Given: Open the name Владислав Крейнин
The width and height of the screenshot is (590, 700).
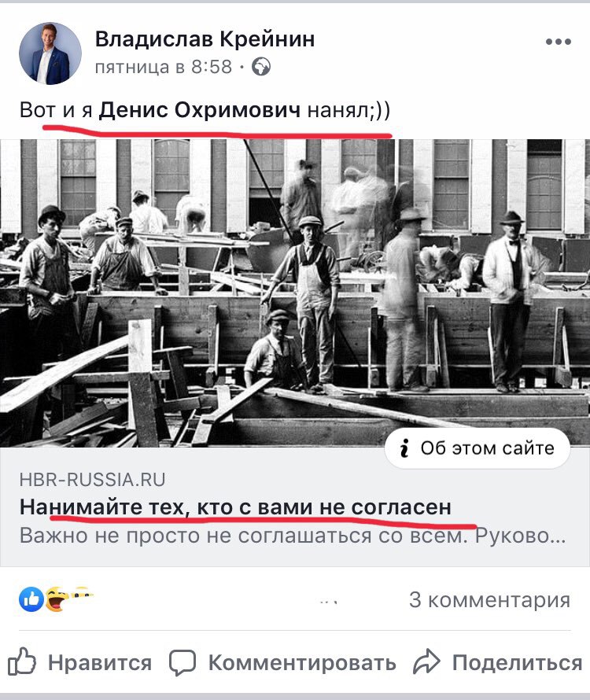Looking at the screenshot, I should click(205, 39).
